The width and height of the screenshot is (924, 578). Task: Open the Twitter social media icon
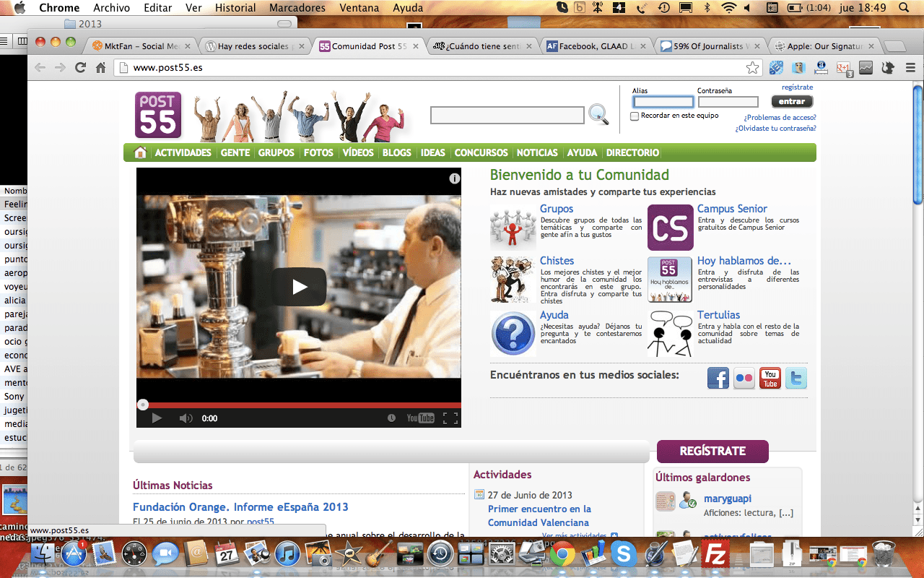coord(796,378)
